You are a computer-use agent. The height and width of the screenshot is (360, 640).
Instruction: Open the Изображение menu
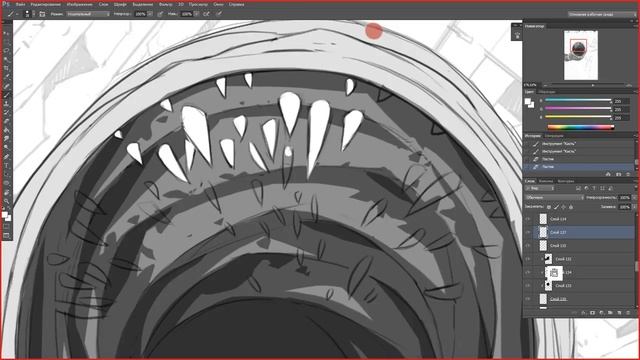point(80,4)
